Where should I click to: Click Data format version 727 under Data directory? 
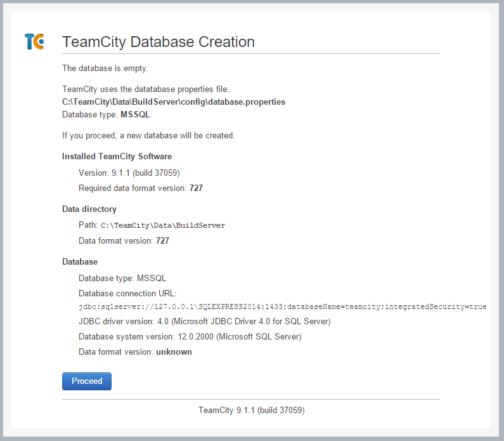(x=124, y=241)
